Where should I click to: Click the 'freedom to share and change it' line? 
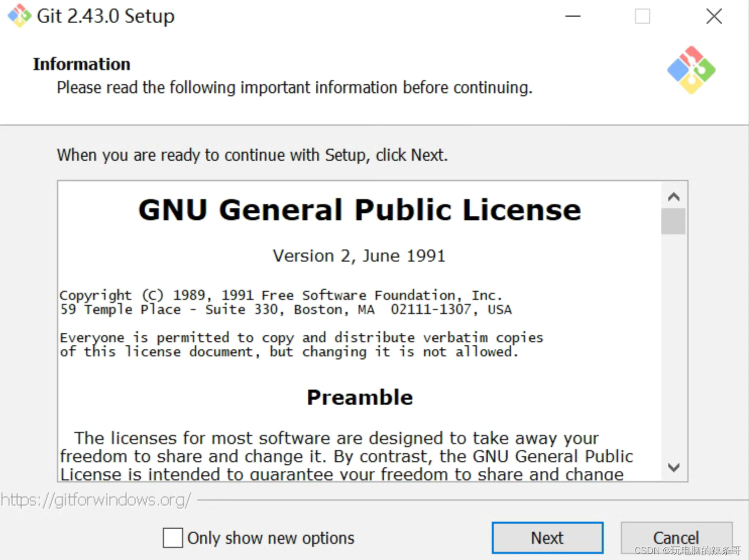tap(346, 456)
